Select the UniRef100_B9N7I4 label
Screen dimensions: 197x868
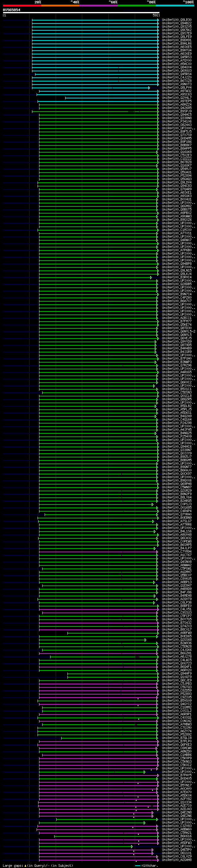click(x=176, y=294)
